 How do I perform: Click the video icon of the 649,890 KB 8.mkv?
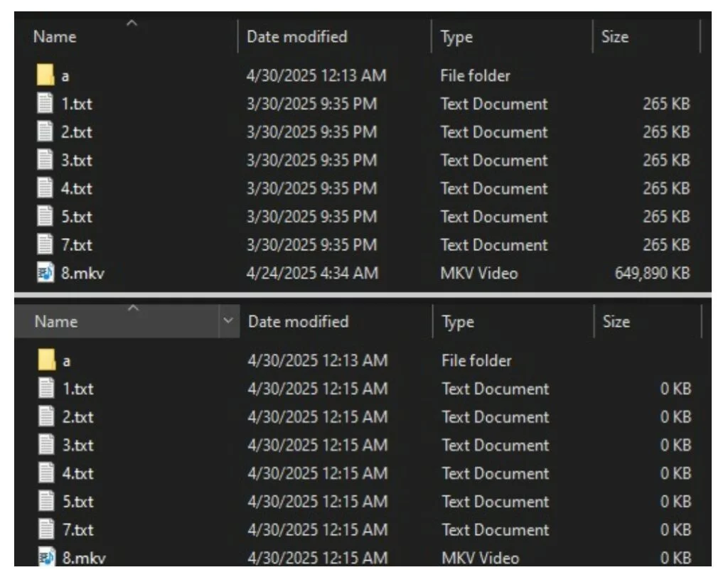(x=45, y=273)
